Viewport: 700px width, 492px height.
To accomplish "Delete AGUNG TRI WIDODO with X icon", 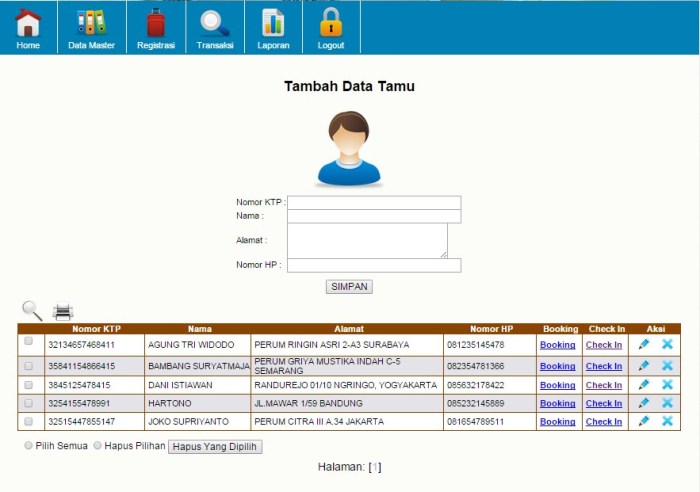I will [x=667, y=344].
